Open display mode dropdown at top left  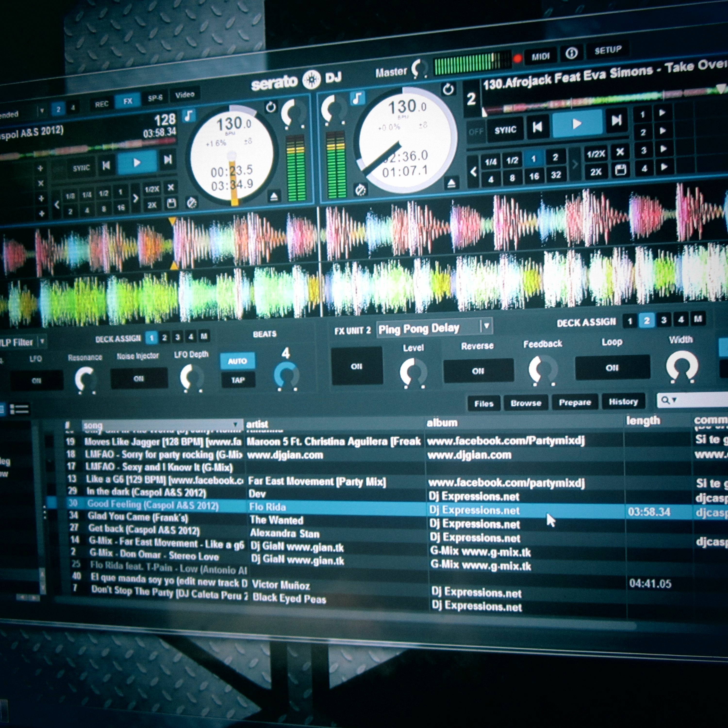[42, 111]
